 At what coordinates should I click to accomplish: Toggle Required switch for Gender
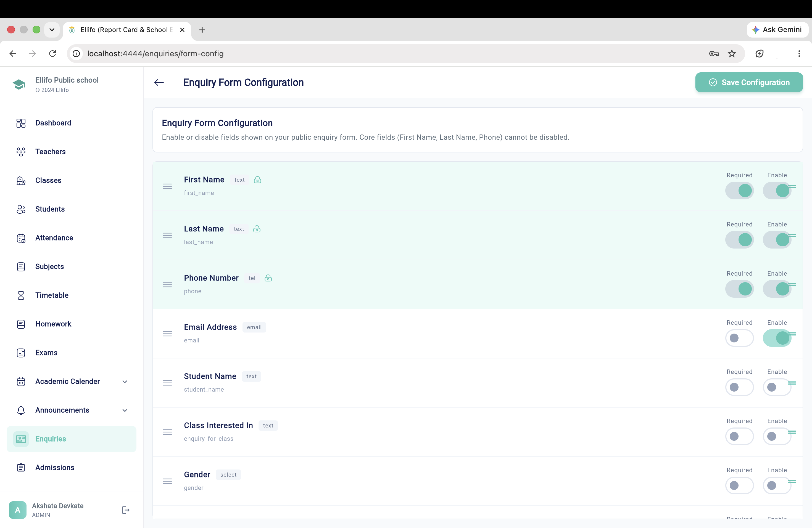739,485
